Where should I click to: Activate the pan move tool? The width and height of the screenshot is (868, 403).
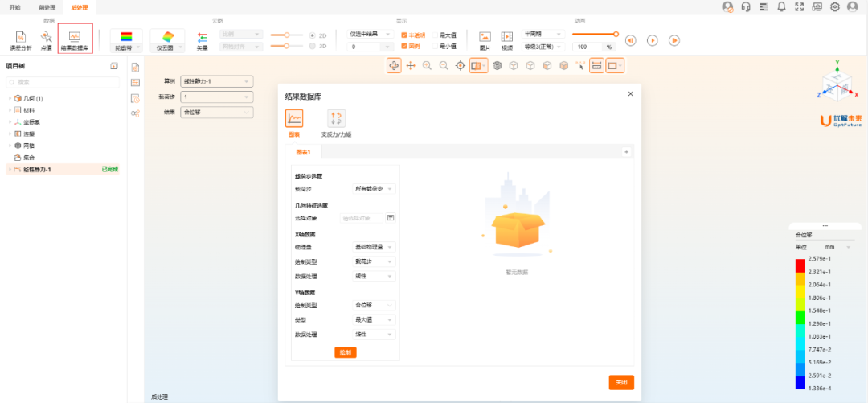pos(411,65)
